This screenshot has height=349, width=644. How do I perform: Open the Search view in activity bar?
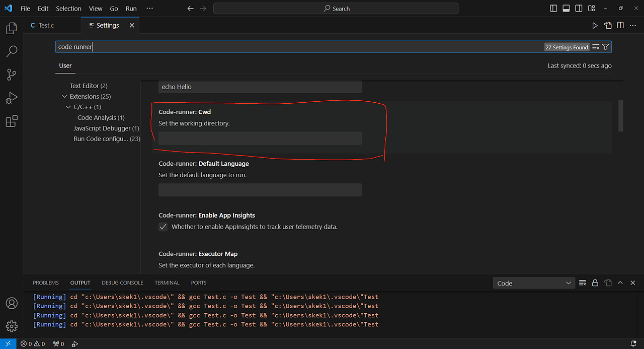tap(12, 51)
